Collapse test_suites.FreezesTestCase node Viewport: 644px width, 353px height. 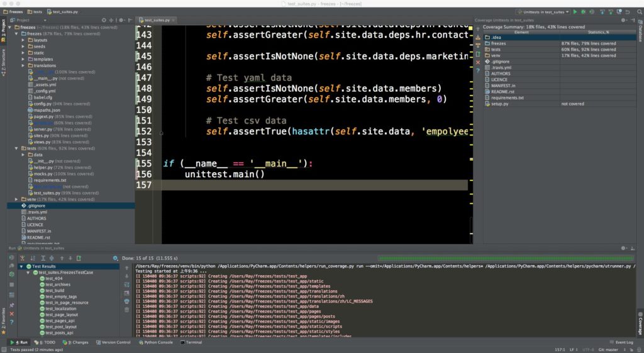(x=28, y=272)
